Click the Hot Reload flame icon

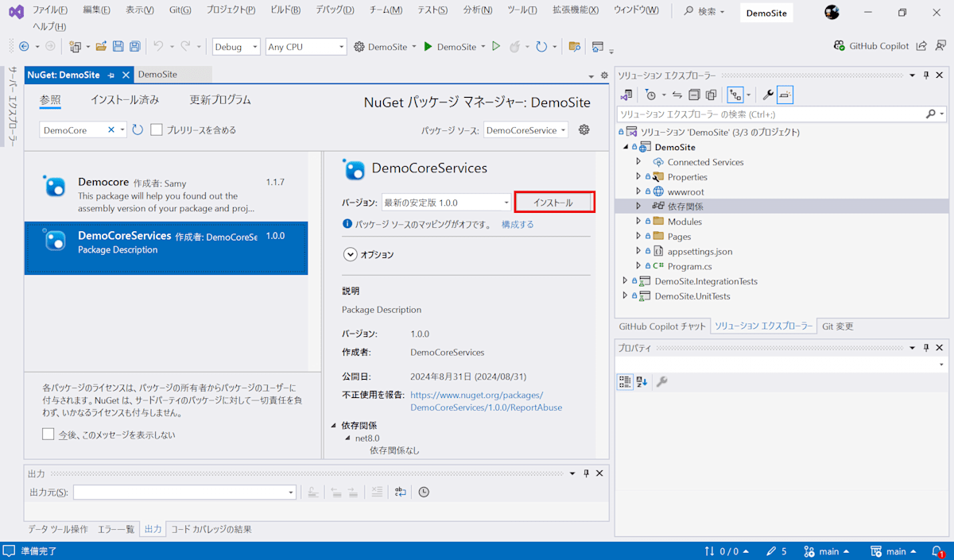pos(514,47)
